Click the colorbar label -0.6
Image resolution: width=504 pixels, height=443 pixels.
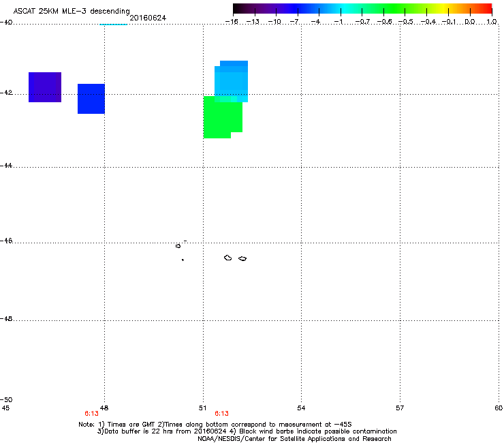[384, 22]
